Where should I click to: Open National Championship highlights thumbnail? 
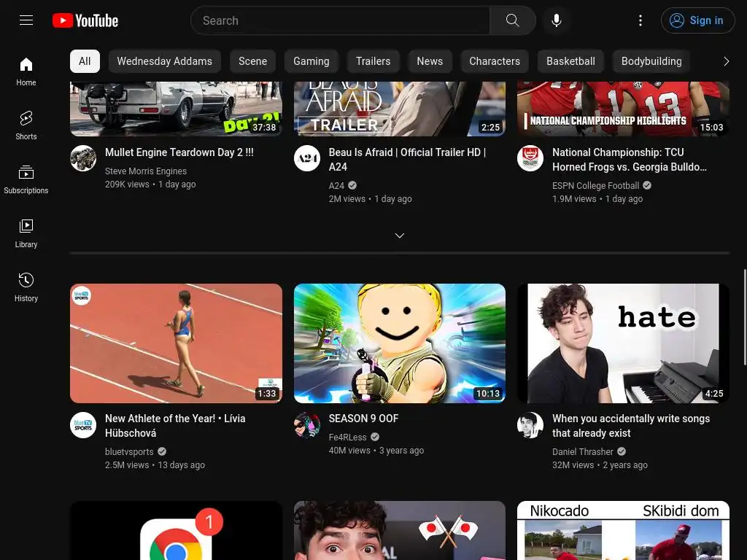623,109
